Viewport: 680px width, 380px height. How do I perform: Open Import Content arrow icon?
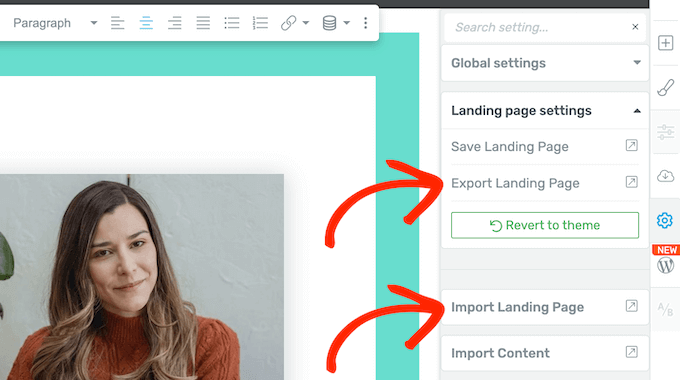point(631,352)
